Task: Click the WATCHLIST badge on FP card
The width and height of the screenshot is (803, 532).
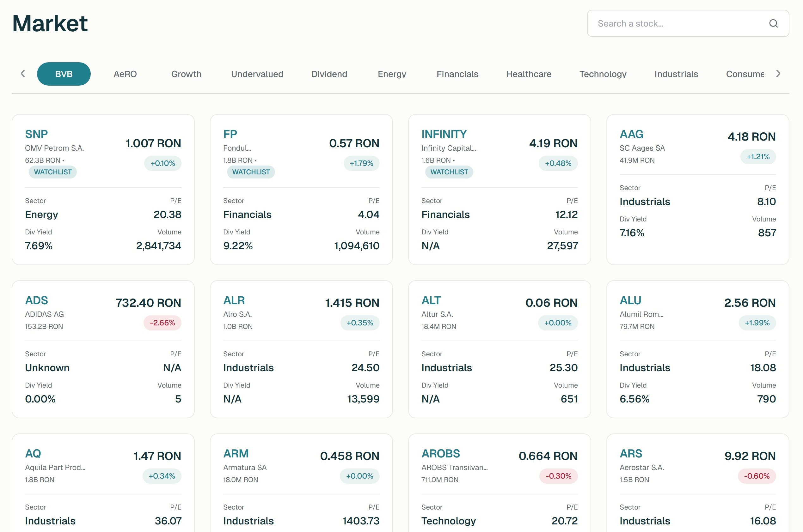Action: click(x=251, y=172)
